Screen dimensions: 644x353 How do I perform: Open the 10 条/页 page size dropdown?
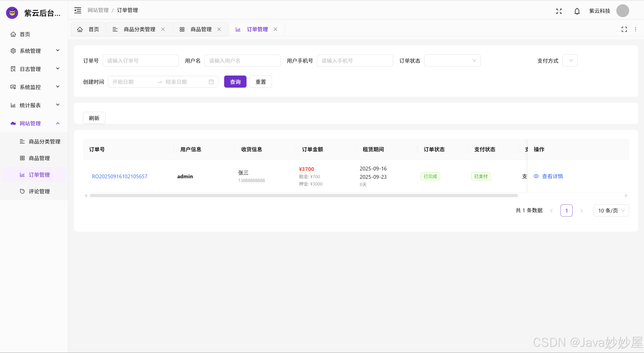click(x=611, y=210)
